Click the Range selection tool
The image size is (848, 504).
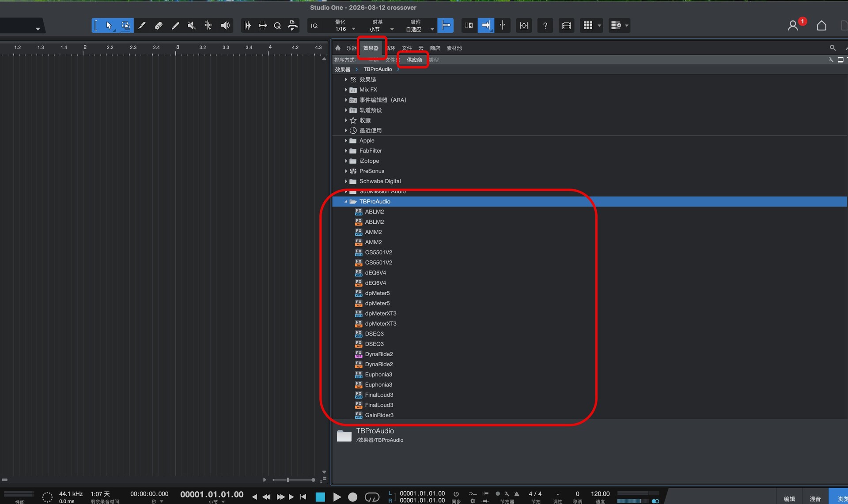point(125,26)
